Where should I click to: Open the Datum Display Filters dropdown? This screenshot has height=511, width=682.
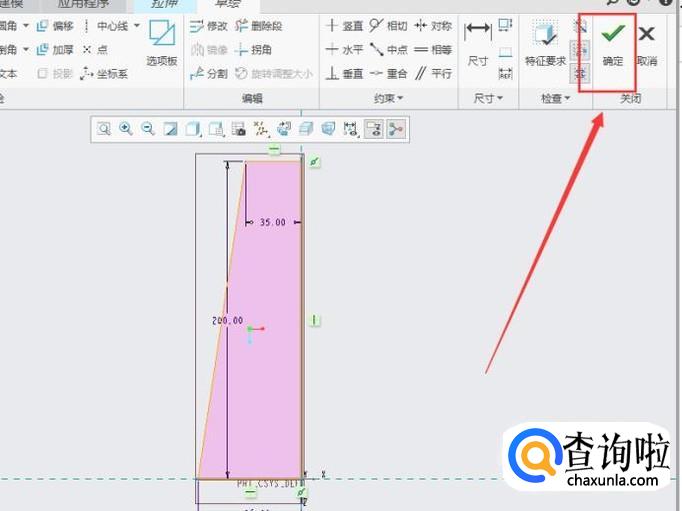pos(261,129)
